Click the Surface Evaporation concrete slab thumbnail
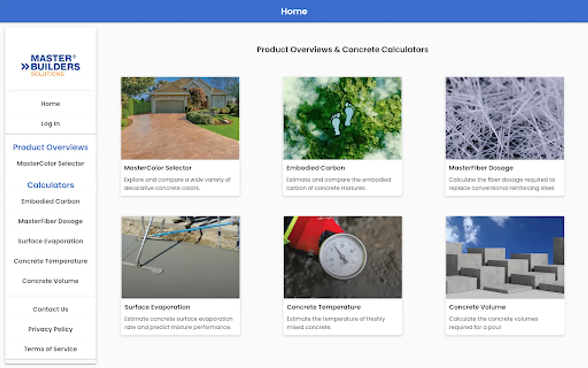 [x=180, y=257]
